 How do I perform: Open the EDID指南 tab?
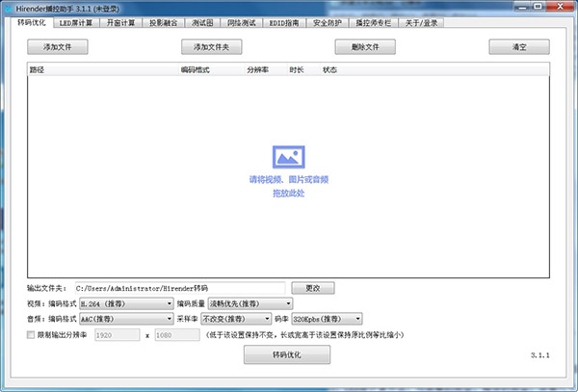pos(284,23)
